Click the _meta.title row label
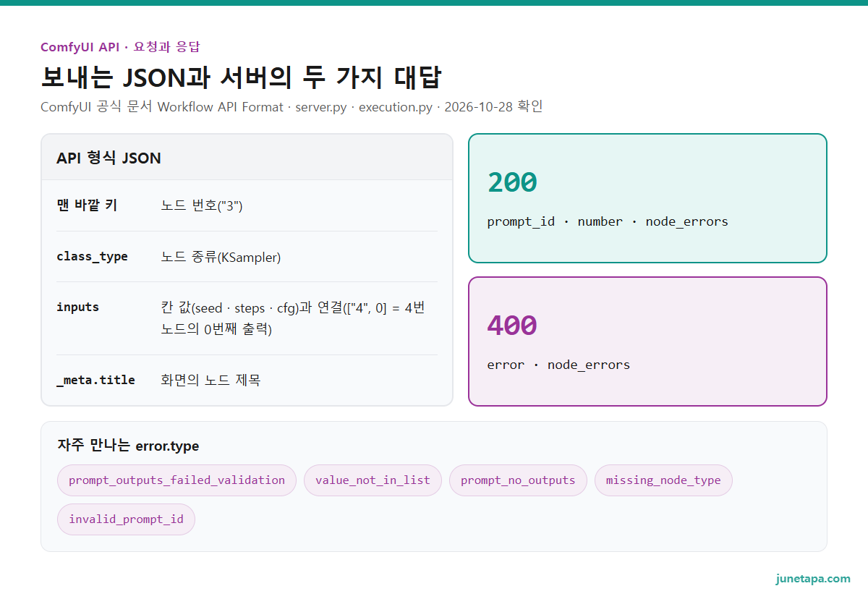 click(95, 379)
